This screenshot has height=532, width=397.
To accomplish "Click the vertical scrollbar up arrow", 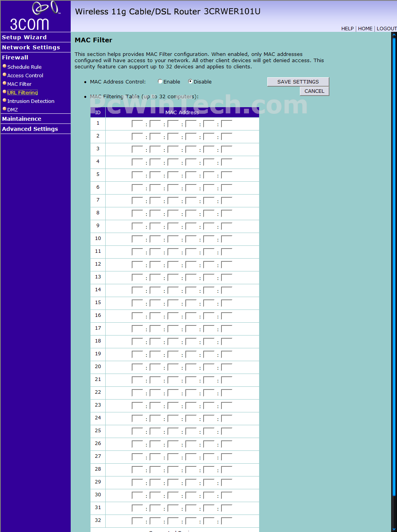I will tap(394, 35).
